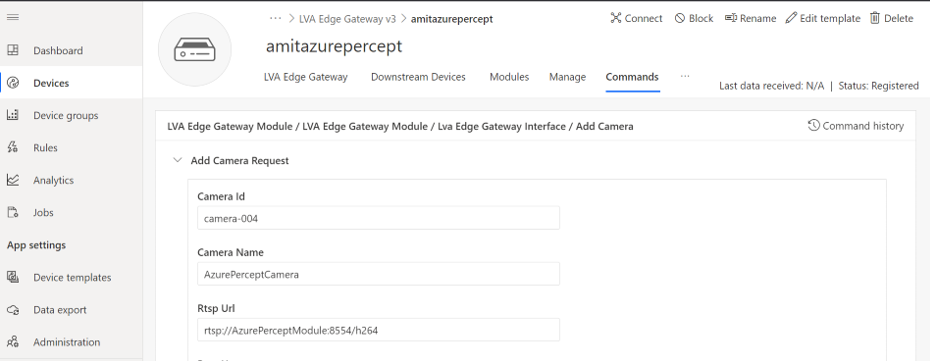The image size is (930, 361).
Task: Click the Rules lightning icon
Action: coord(13,148)
